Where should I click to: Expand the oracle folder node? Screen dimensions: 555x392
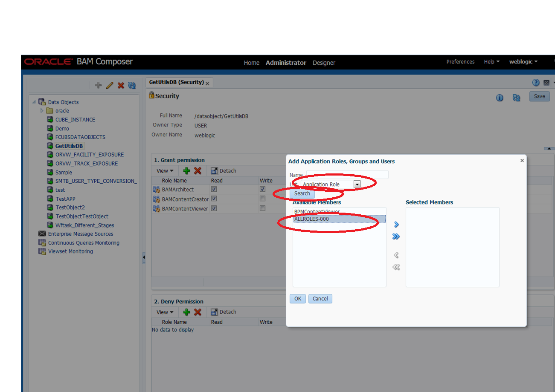click(42, 111)
